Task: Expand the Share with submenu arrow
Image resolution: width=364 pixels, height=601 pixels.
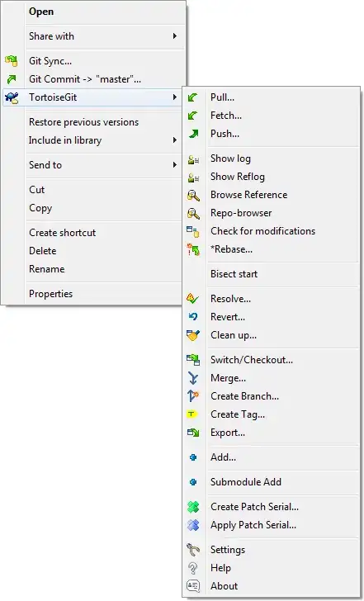Action: 175,36
